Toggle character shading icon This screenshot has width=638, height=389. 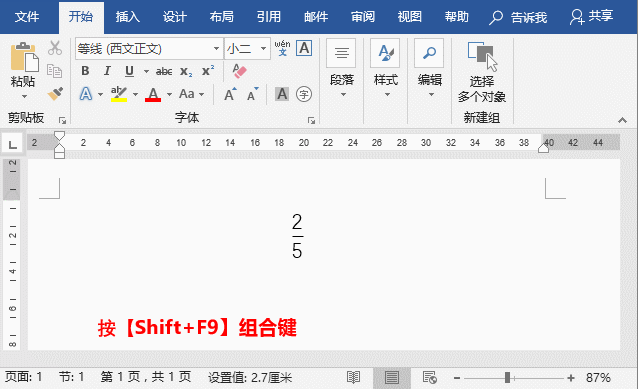coord(282,94)
